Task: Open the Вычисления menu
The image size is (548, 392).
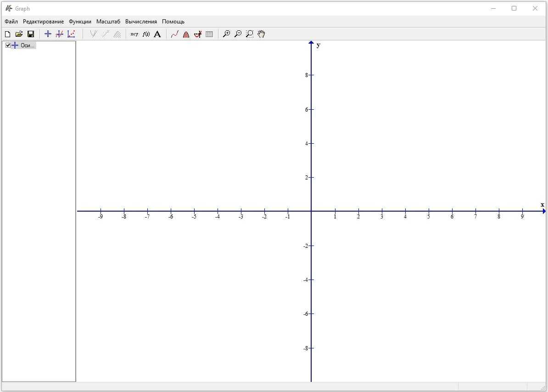Action: point(141,22)
